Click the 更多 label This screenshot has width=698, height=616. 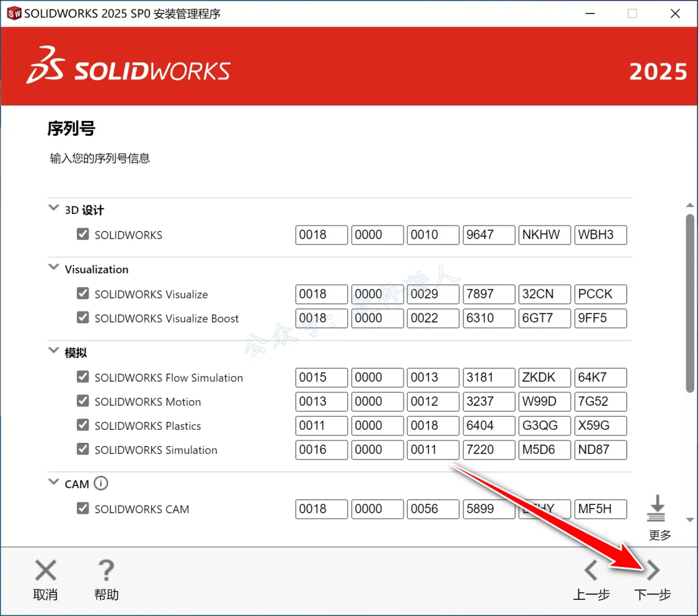point(660,535)
